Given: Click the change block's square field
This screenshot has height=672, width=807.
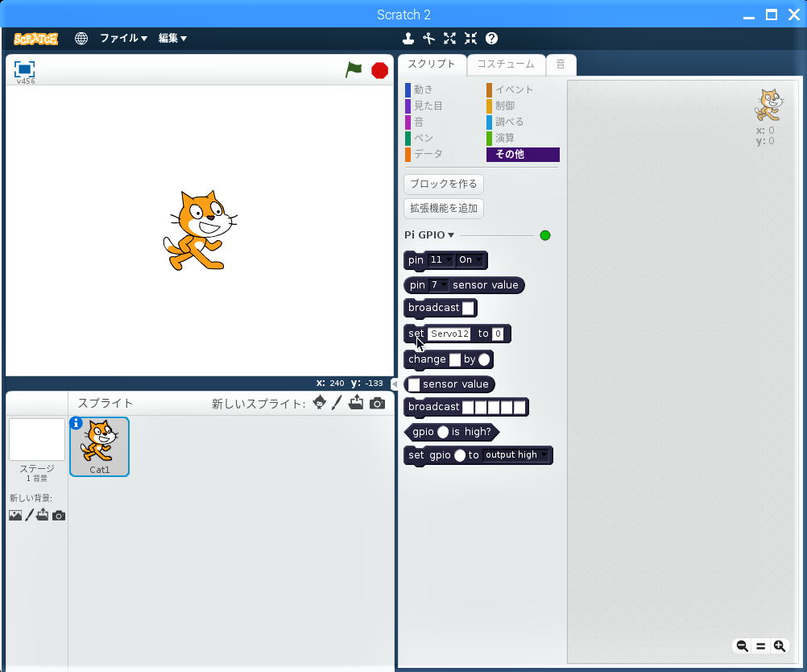Looking at the screenshot, I should click(455, 359).
